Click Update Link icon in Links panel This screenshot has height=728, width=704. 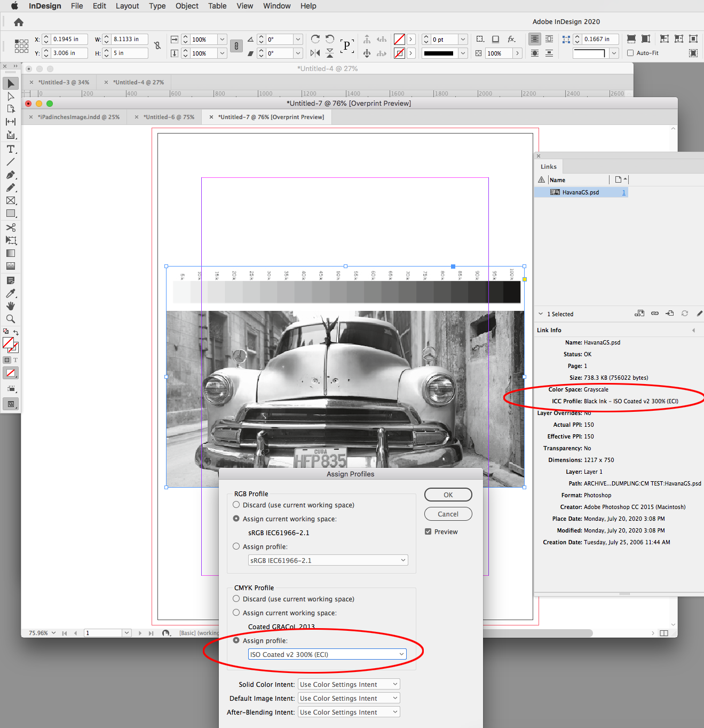(685, 314)
